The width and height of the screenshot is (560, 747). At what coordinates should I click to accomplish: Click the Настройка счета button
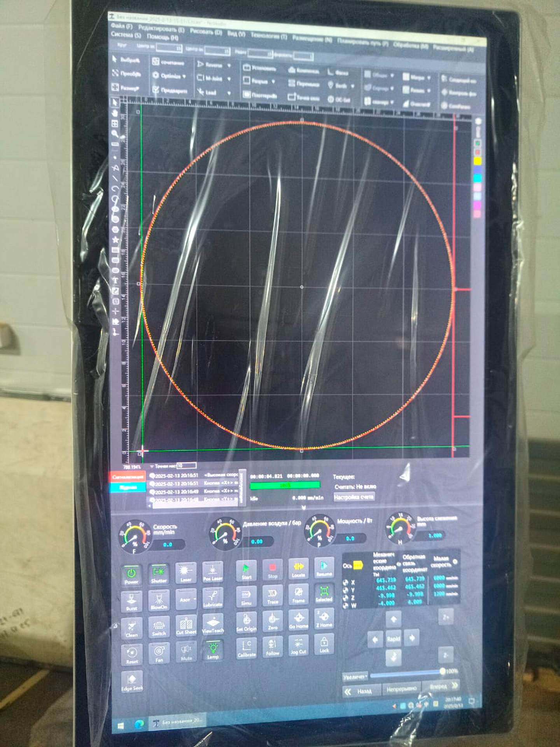[353, 497]
